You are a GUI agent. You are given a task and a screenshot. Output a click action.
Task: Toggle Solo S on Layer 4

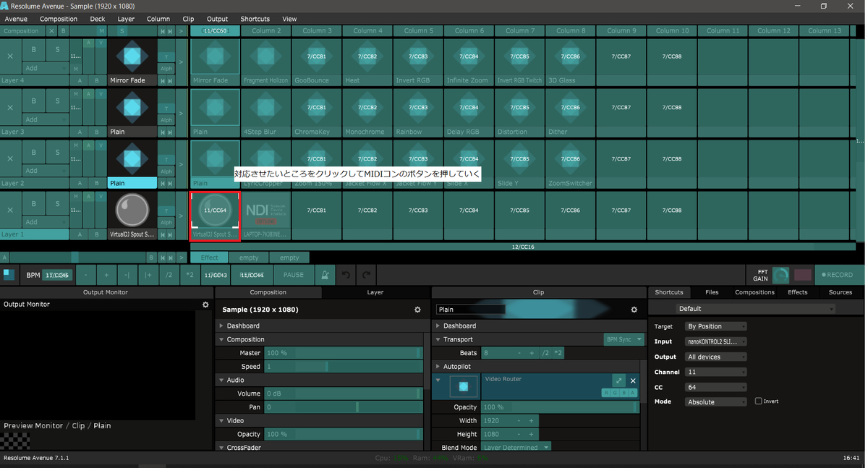click(57, 50)
